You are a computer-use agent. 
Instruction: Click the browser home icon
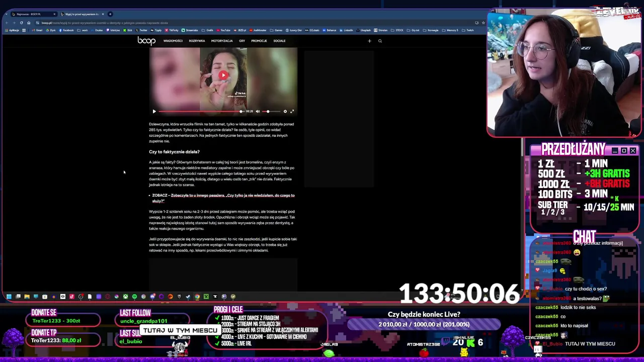[x=29, y=23]
